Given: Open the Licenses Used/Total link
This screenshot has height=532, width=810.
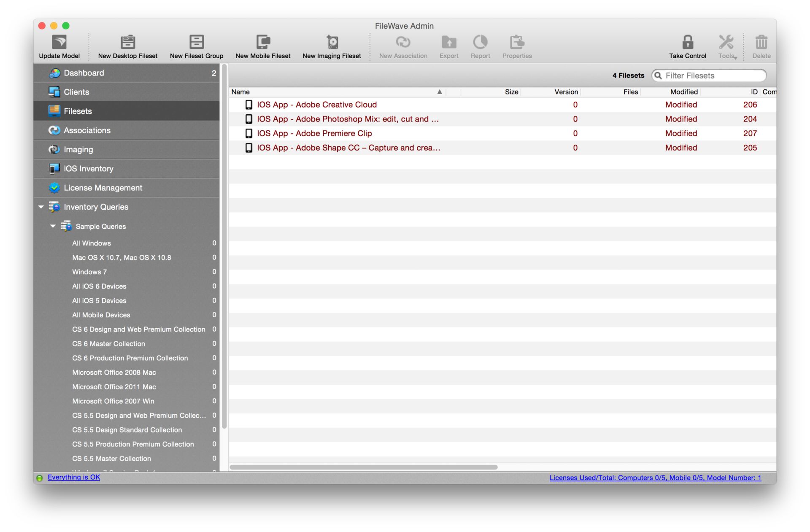Looking at the screenshot, I should (x=655, y=478).
